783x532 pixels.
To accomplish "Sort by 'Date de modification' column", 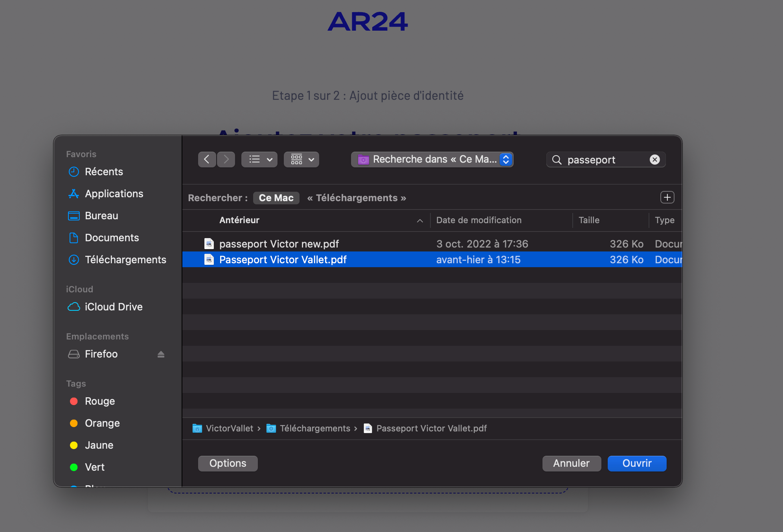I will click(x=479, y=220).
